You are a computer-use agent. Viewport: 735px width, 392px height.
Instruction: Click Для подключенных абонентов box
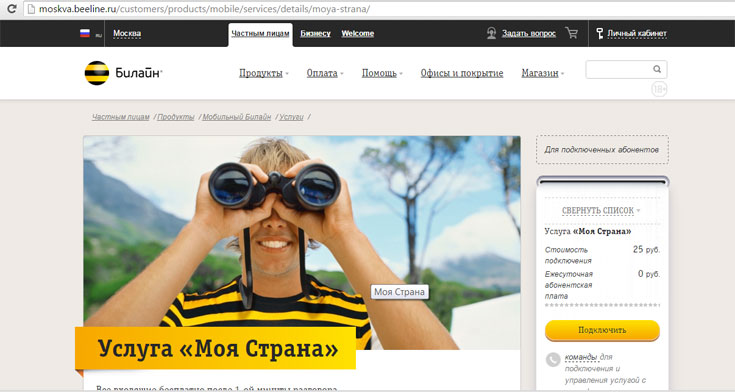pyautogui.click(x=602, y=150)
